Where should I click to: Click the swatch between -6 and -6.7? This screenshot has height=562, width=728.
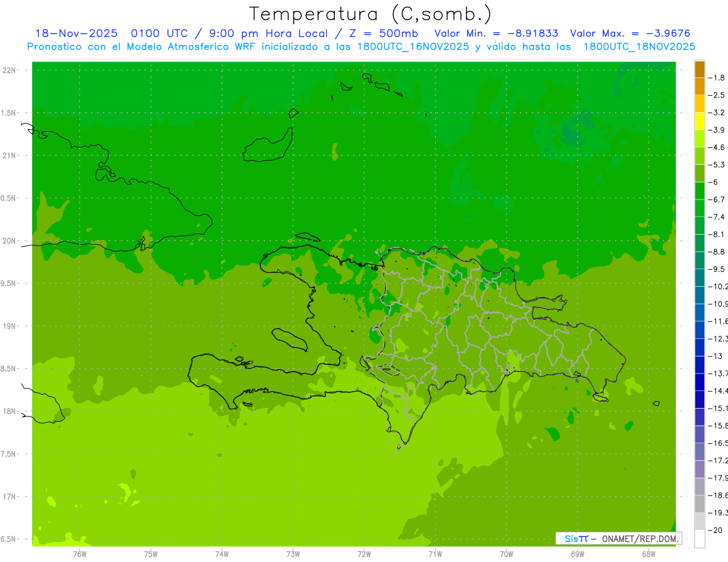(x=699, y=190)
